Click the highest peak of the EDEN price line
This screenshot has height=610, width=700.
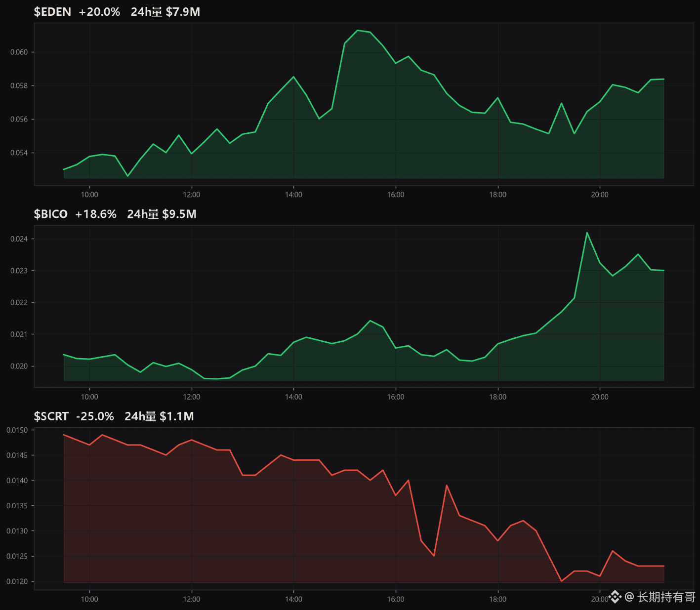357,30
